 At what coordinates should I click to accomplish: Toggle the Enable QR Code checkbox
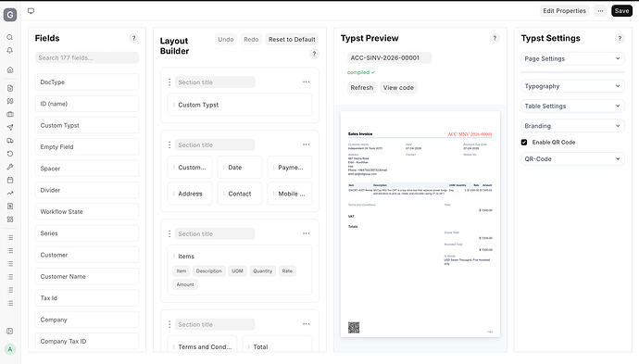pos(524,143)
